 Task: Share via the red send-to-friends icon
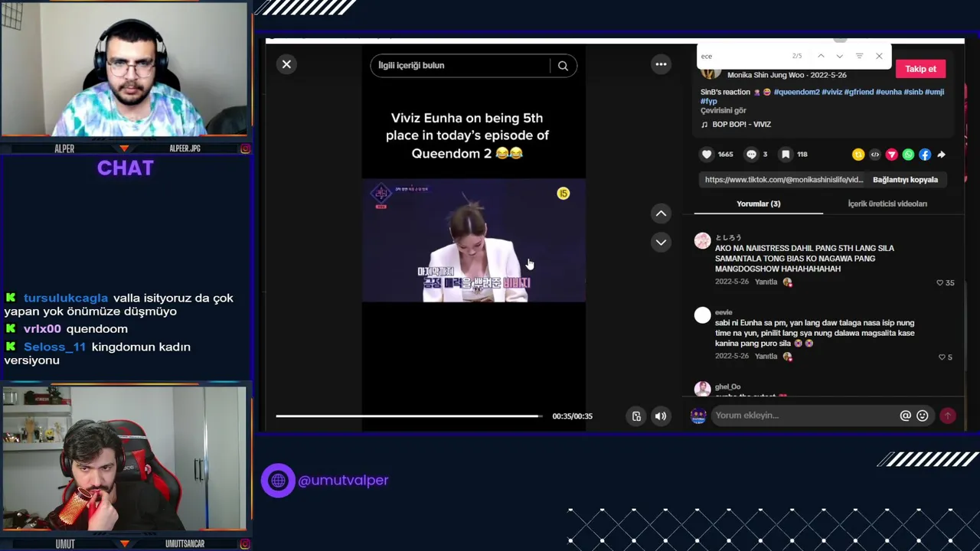(x=891, y=155)
